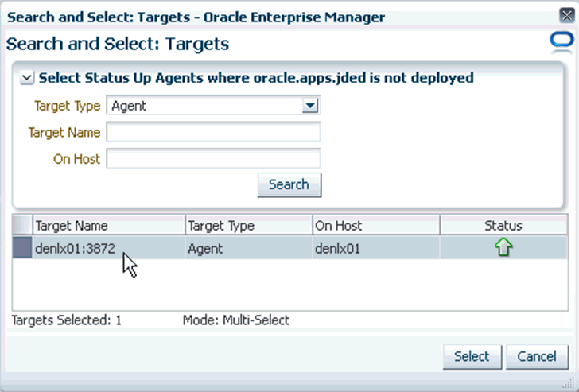Click the Targets Selected: 1 text
Screen dimensions: 579x392
pos(67,320)
